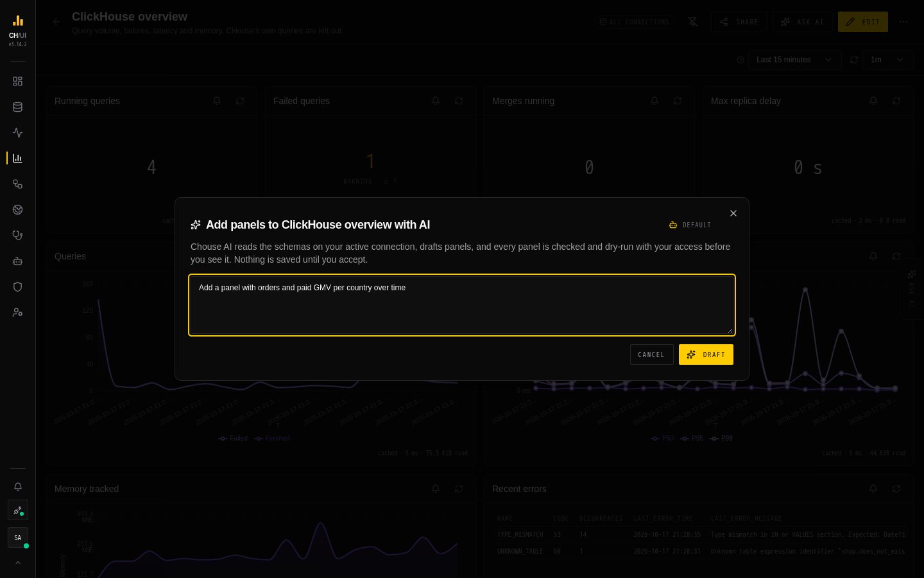Screen dimensions: 924x578
Task: Click the Failed queries value 1
Action: (x=370, y=161)
